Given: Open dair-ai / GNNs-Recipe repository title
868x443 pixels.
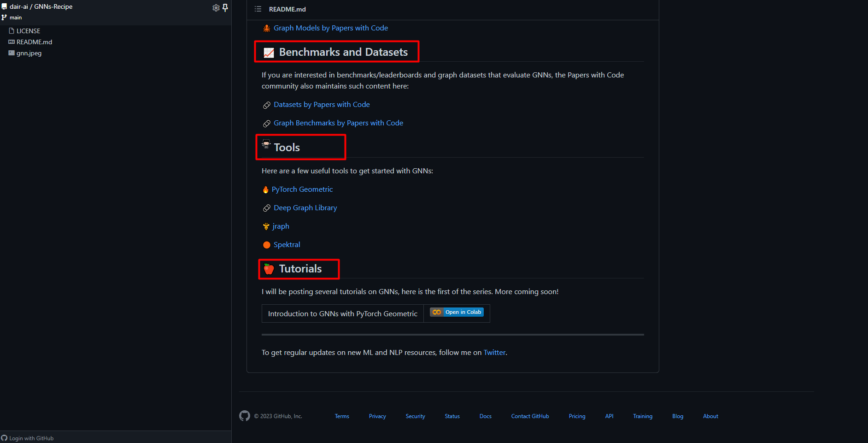Looking at the screenshot, I should pyautogui.click(x=41, y=6).
